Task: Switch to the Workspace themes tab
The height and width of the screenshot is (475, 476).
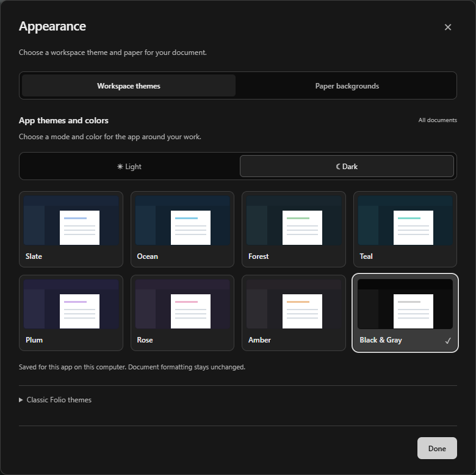Action: pos(128,85)
